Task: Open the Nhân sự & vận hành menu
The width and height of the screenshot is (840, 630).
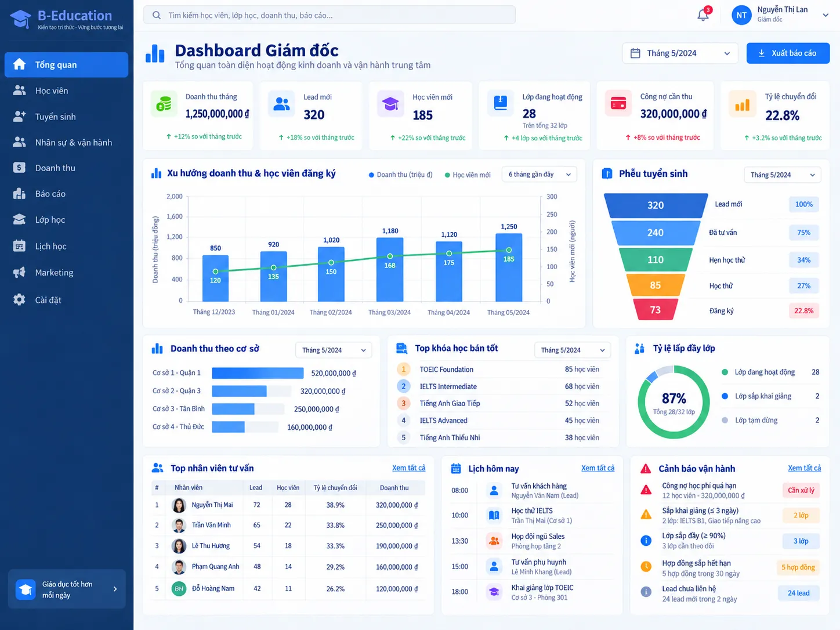Action: pos(66,142)
